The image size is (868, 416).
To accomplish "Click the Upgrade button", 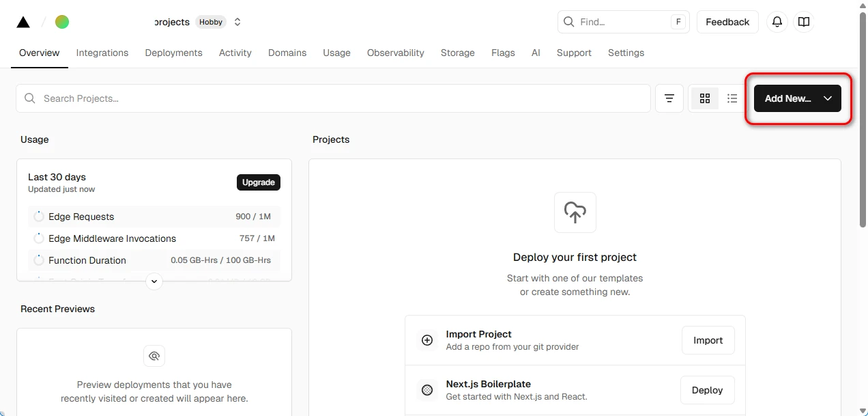I will 258,182.
